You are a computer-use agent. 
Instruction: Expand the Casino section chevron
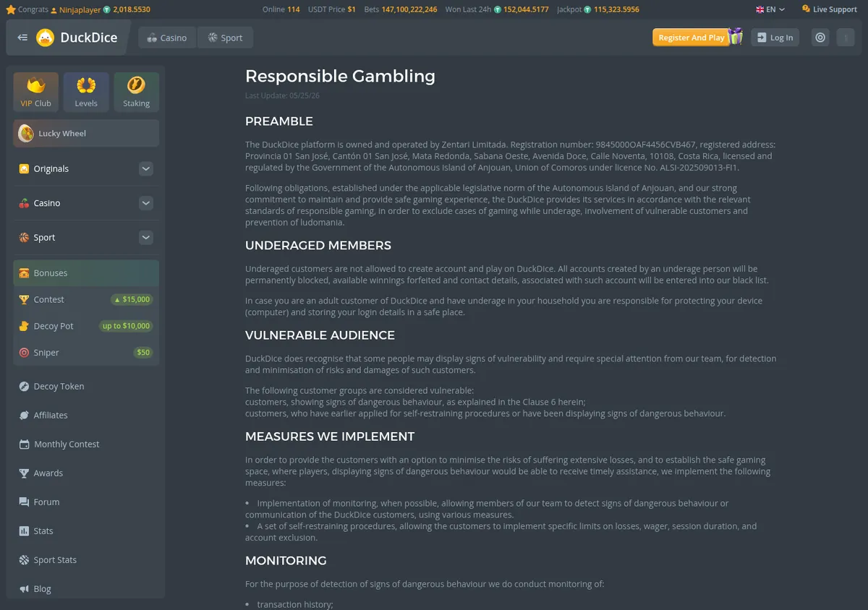click(x=146, y=203)
